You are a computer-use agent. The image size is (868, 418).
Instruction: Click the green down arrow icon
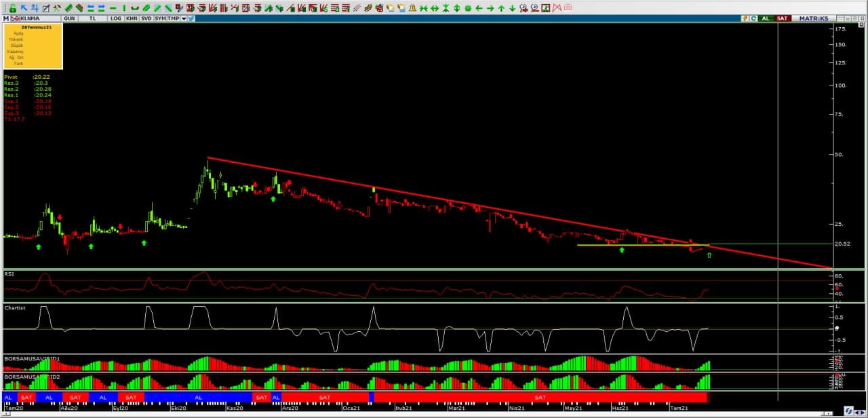512,8
